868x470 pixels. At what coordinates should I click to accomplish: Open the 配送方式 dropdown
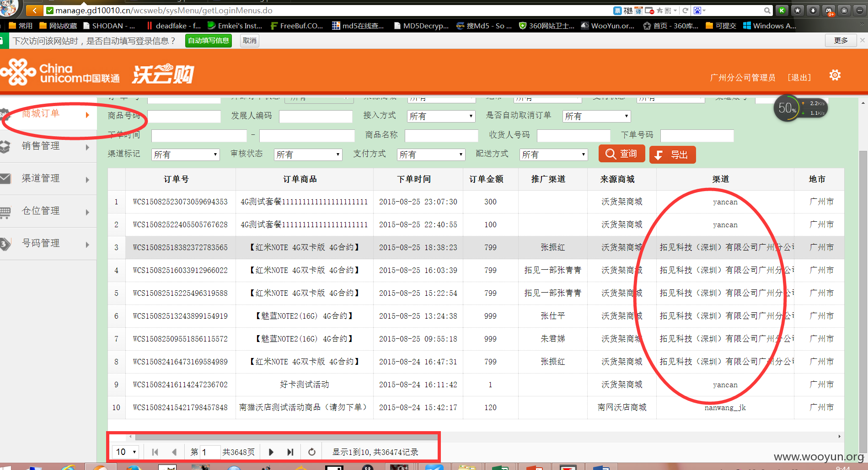pos(554,155)
